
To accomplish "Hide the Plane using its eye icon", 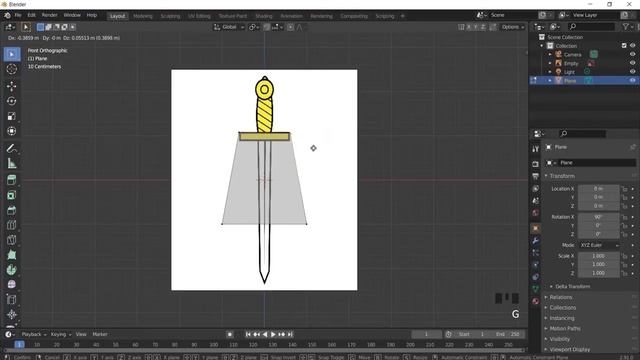I will coord(632,81).
